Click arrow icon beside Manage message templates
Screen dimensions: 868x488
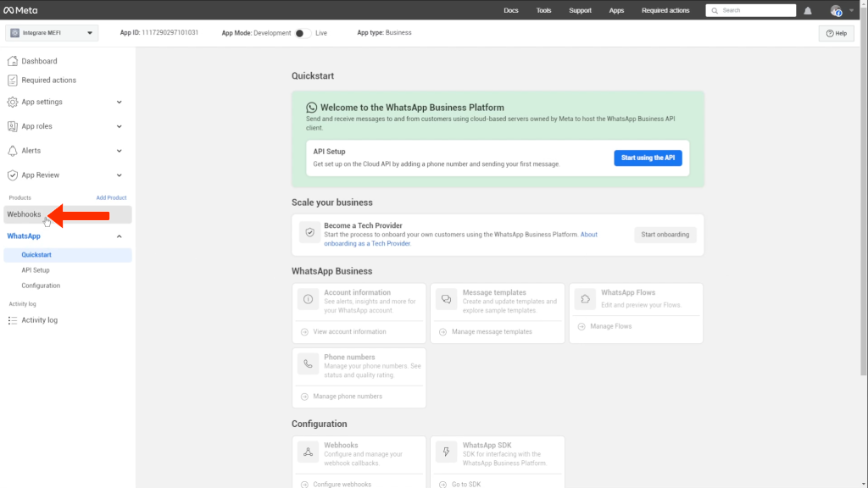pyautogui.click(x=442, y=332)
